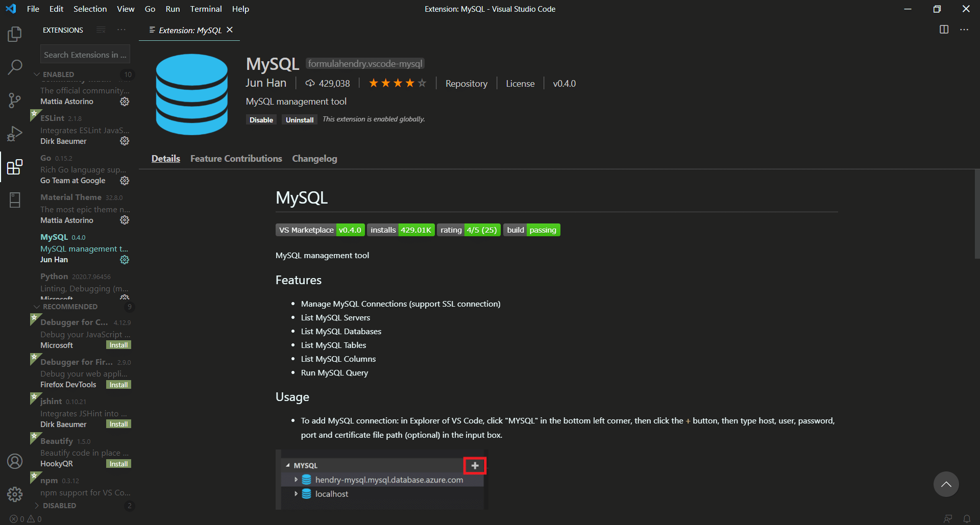The width and height of the screenshot is (980, 525).
Task: Click the editor vertical scrollbar
Action: [x=977, y=214]
